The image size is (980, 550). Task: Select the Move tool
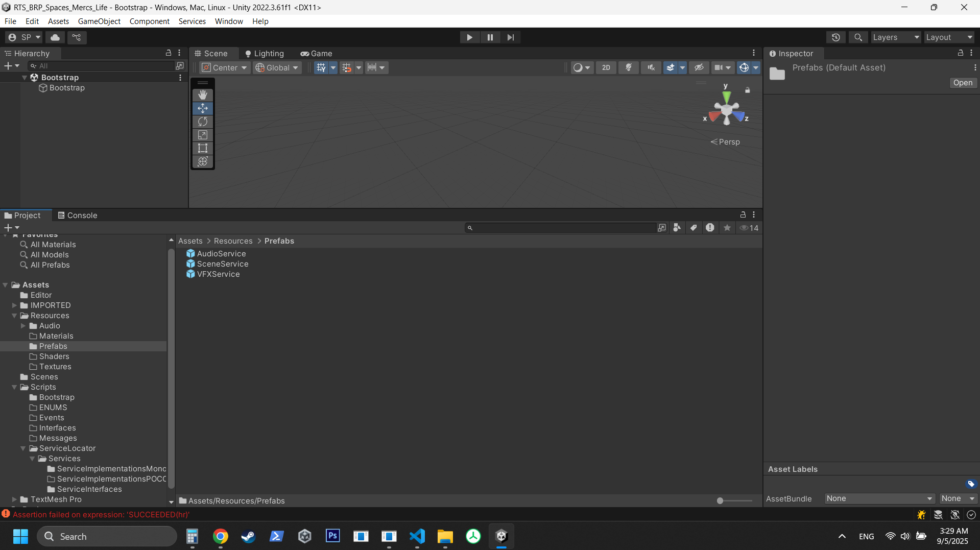coord(203,108)
